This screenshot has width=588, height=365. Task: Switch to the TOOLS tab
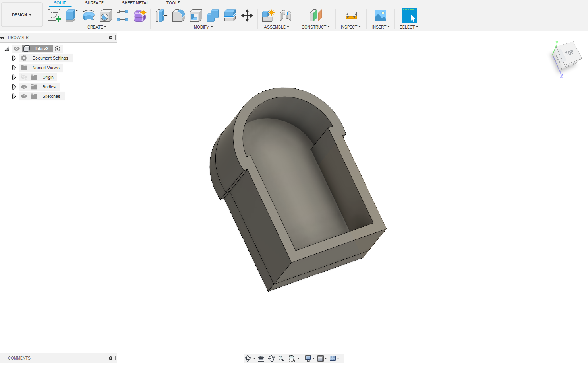(x=173, y=3)
